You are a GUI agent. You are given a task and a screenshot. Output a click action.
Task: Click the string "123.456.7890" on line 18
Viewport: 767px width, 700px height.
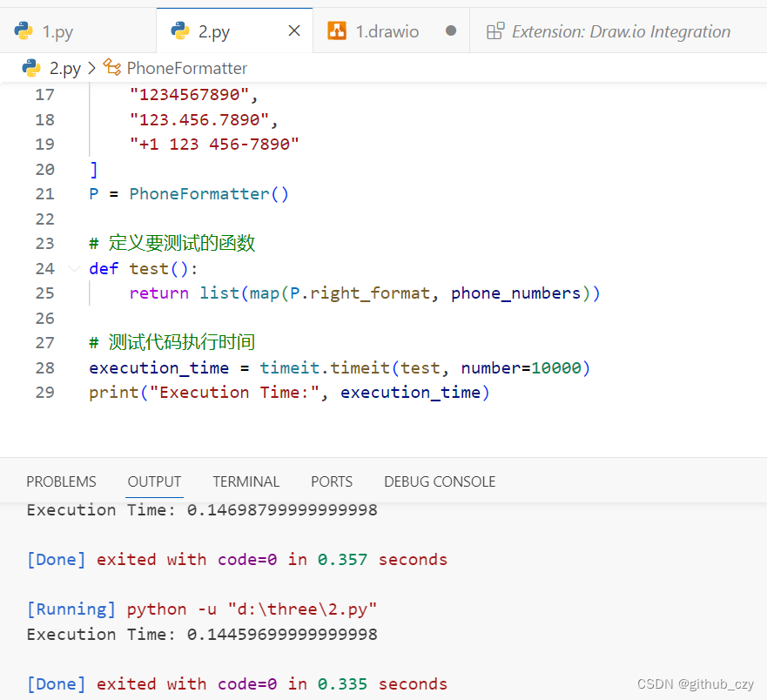[x=199, y=120]
